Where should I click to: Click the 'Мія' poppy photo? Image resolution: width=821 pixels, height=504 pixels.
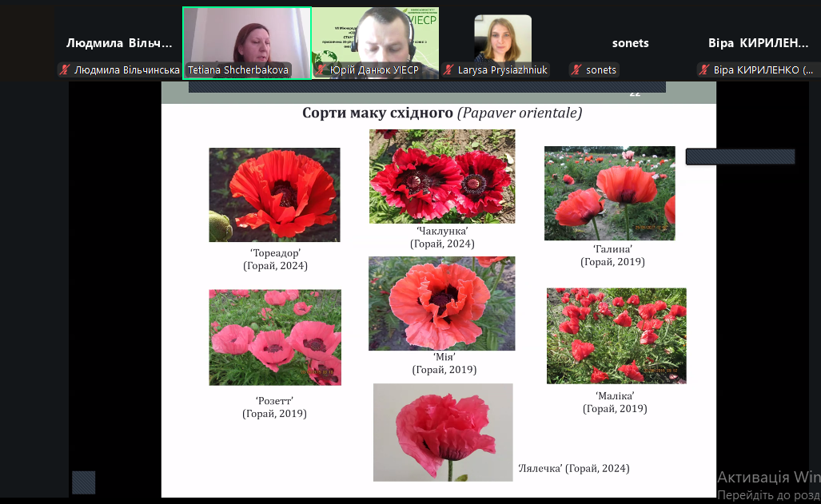[x=441, y=304]
